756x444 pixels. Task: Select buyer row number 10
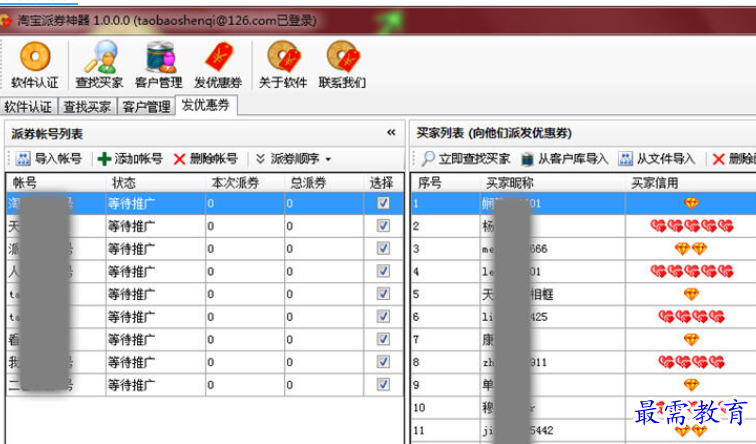point(583,407)
